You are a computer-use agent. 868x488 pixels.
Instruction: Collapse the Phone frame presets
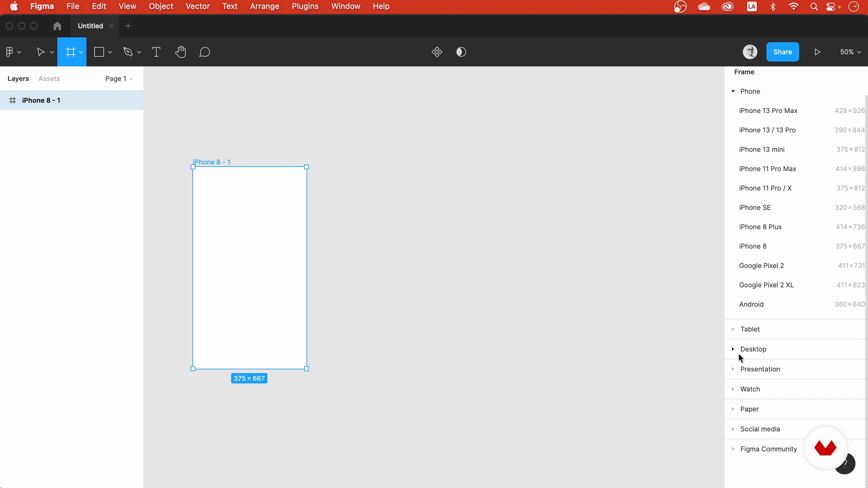pyautogui.click(x=733, y=91)
